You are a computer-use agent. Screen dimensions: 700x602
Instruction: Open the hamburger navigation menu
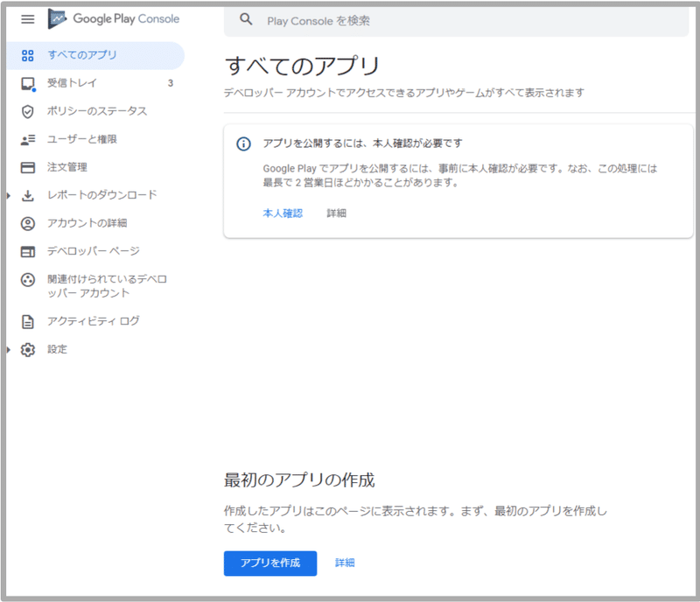coord(28,19)
